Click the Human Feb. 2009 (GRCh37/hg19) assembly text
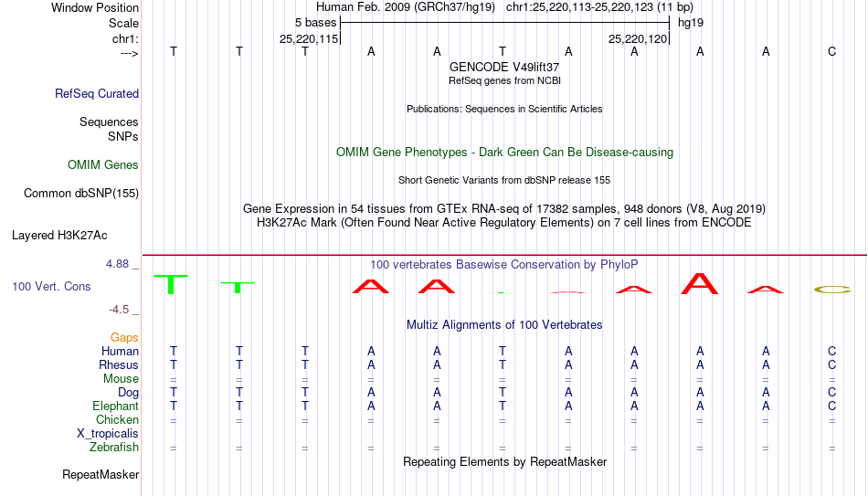Image resolution: width=868 pixels, height=496 pixels. pyautogui.click(x=406, y=7)
